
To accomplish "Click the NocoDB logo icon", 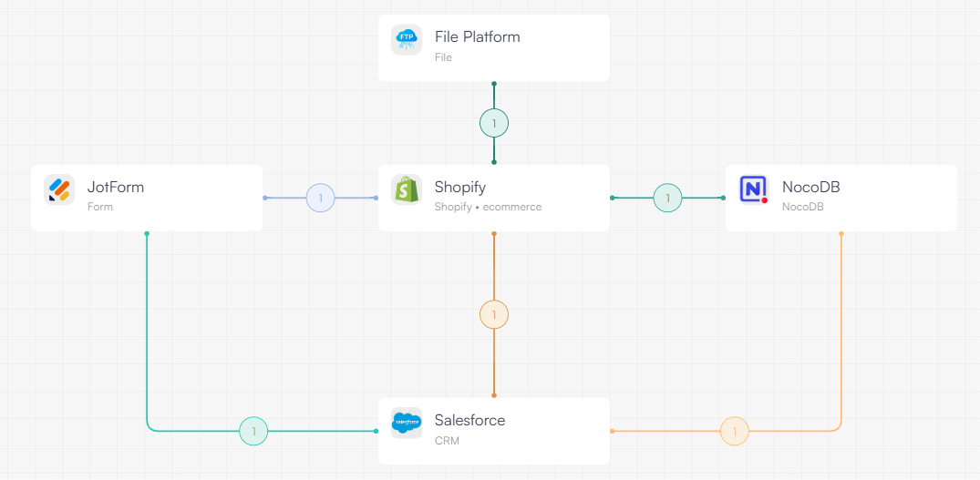I will coord(754,189).
